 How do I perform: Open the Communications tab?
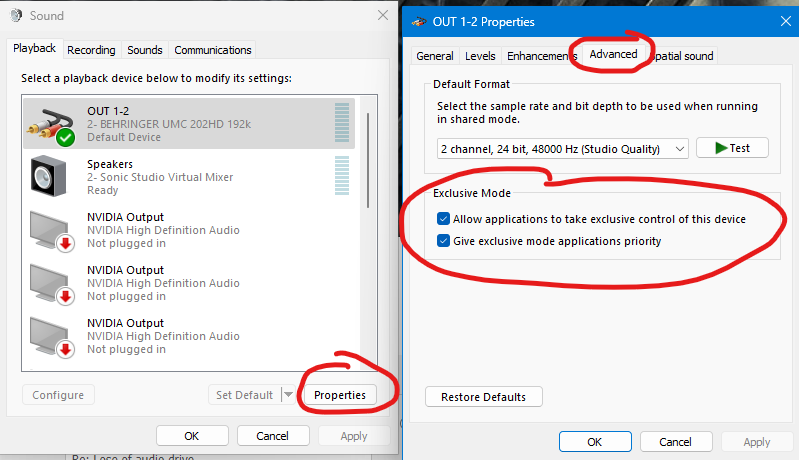(212, 50)
